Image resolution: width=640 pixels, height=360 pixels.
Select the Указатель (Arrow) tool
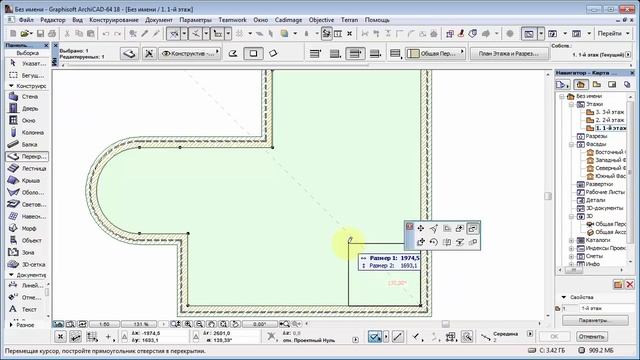[x=27, y=64]
